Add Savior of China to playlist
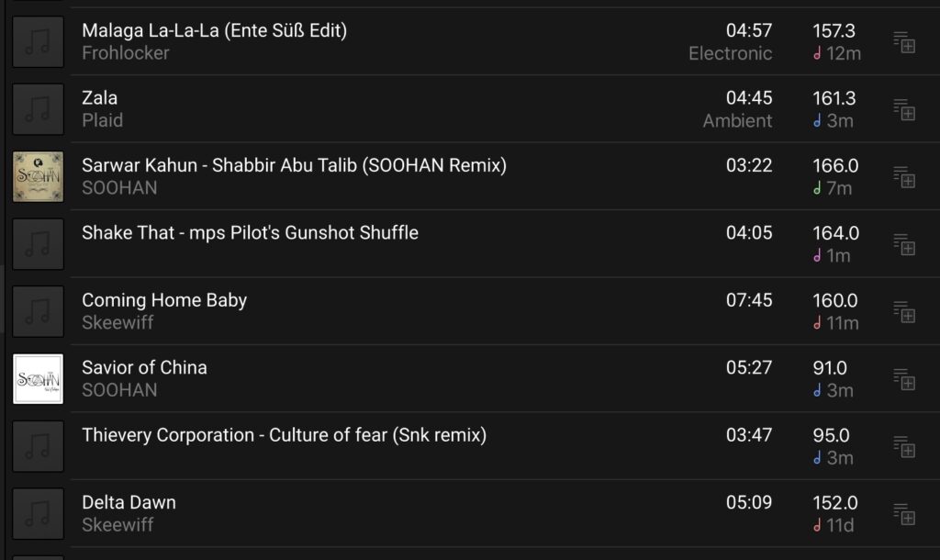Image resolution: width=940 pixels, height=560 pixels. tap(904, 379)
